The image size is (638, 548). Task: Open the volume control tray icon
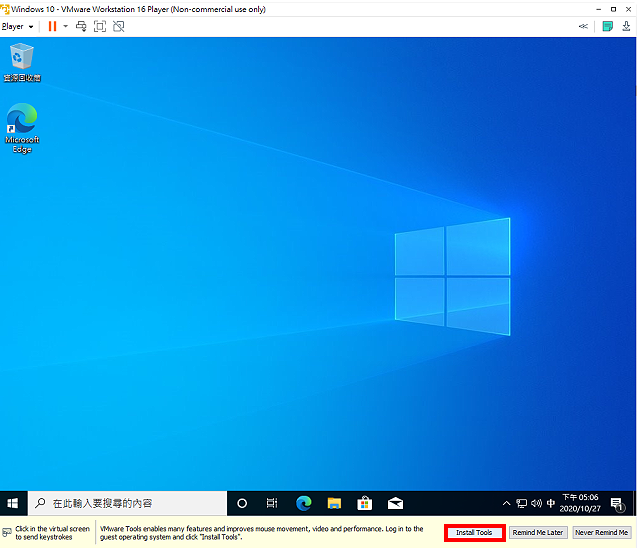536,503
